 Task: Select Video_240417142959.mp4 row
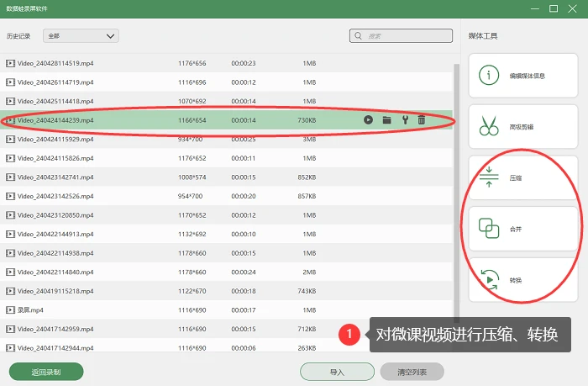click(227, 329)
